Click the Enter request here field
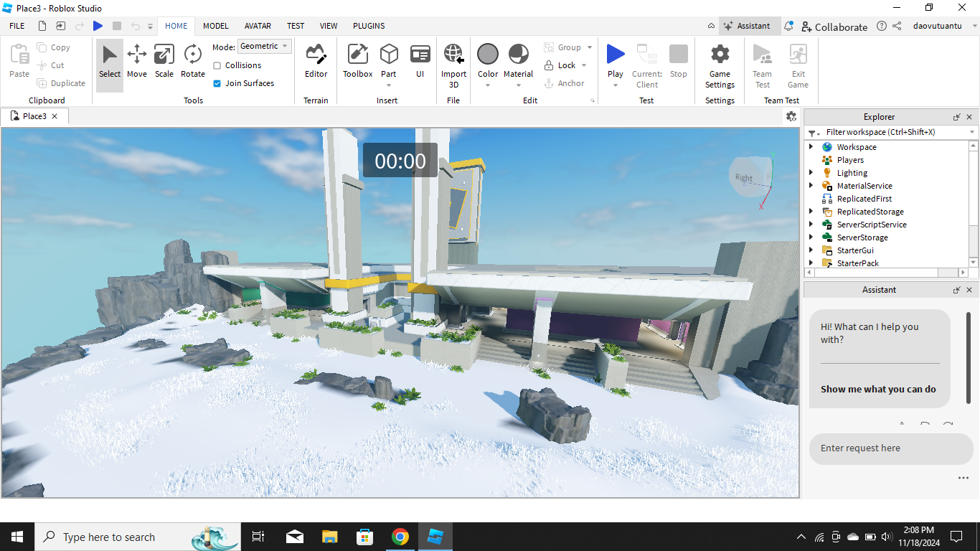980x551 pixels. point(891,448)
